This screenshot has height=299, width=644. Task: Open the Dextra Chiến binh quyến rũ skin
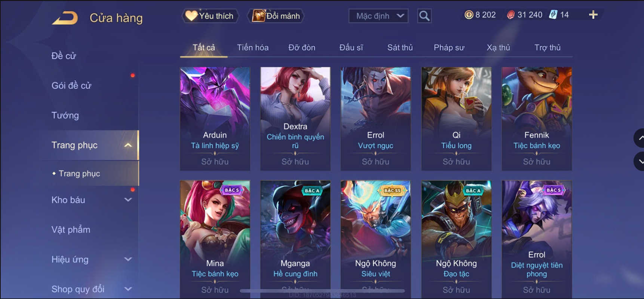coord(295,119)
